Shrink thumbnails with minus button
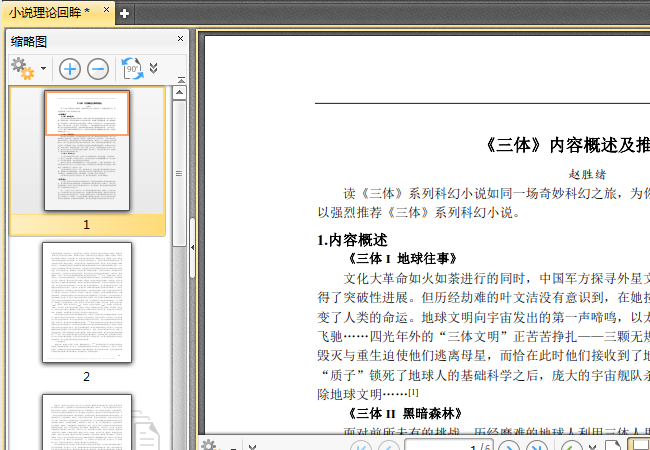 click(x=98, y=69)
